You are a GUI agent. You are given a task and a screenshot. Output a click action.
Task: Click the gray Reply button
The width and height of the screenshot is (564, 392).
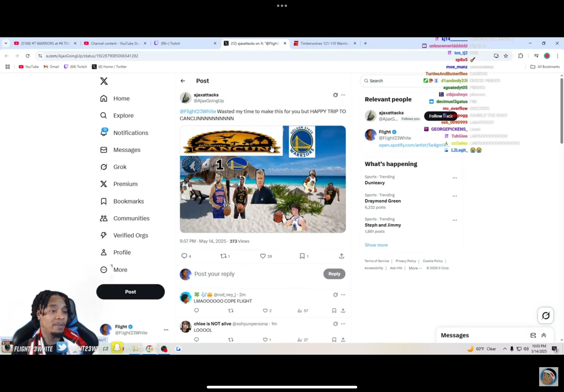click(334, 274)
